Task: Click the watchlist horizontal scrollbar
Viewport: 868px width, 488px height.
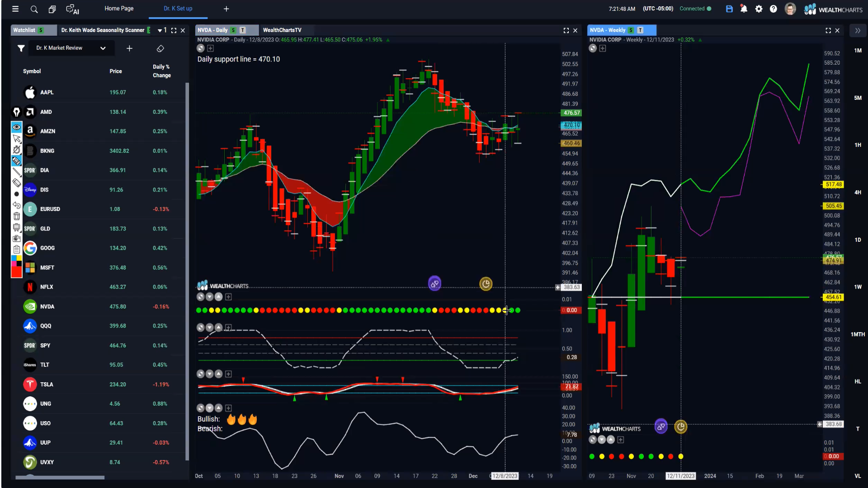Action: click(x=60, y=477)
